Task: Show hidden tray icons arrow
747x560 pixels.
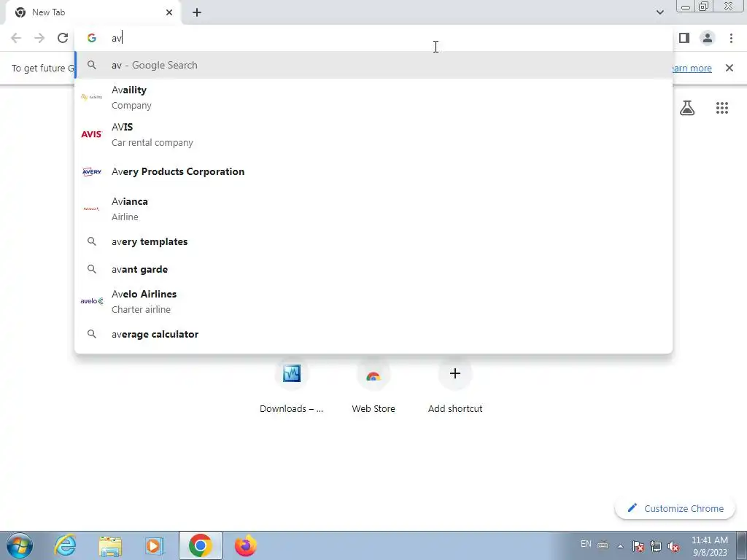Action: (620, 545)
